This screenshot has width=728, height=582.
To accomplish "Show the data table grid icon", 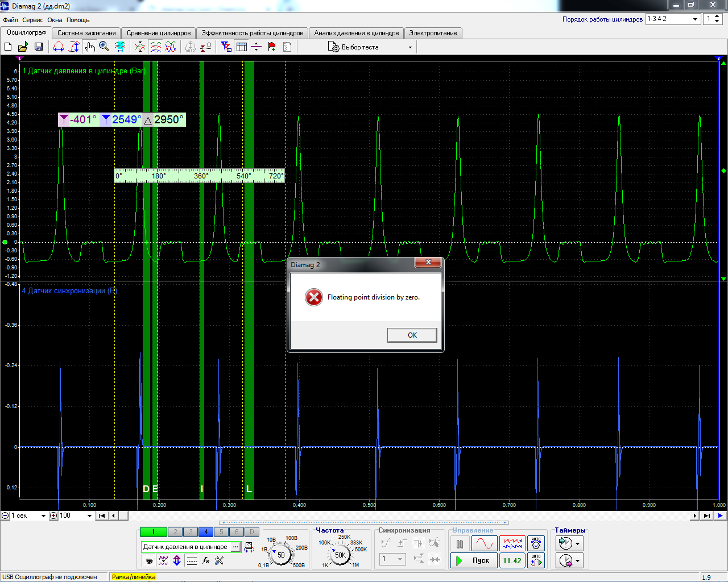I will 242,47.
